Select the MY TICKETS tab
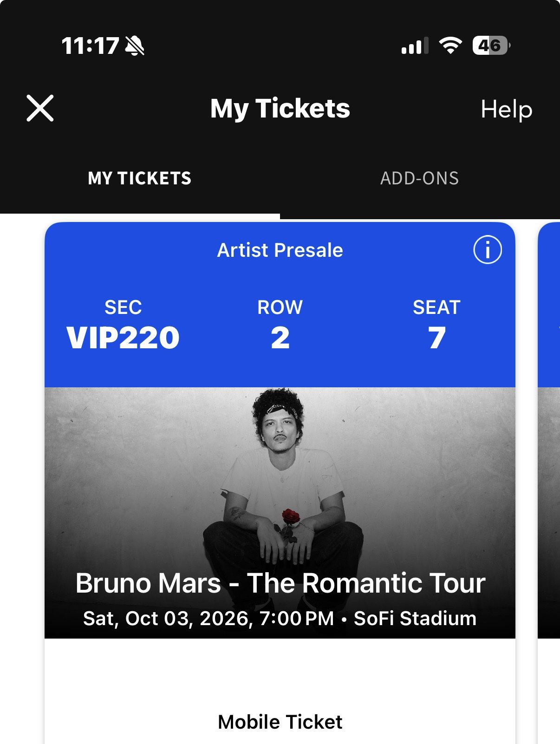The width and height of the screenshot is (560, 744). (139, 178)
